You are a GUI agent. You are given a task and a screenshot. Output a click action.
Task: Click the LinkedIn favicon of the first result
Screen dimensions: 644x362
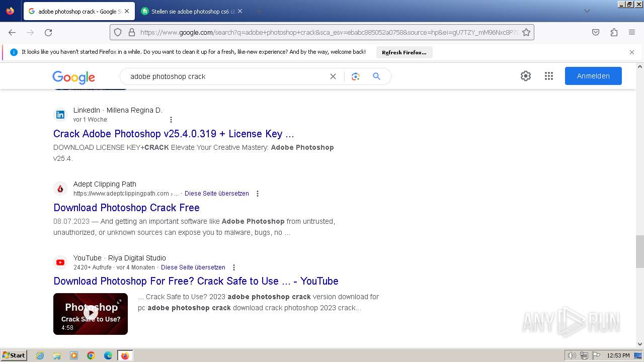pyautogui.click(x=60, y=115)
